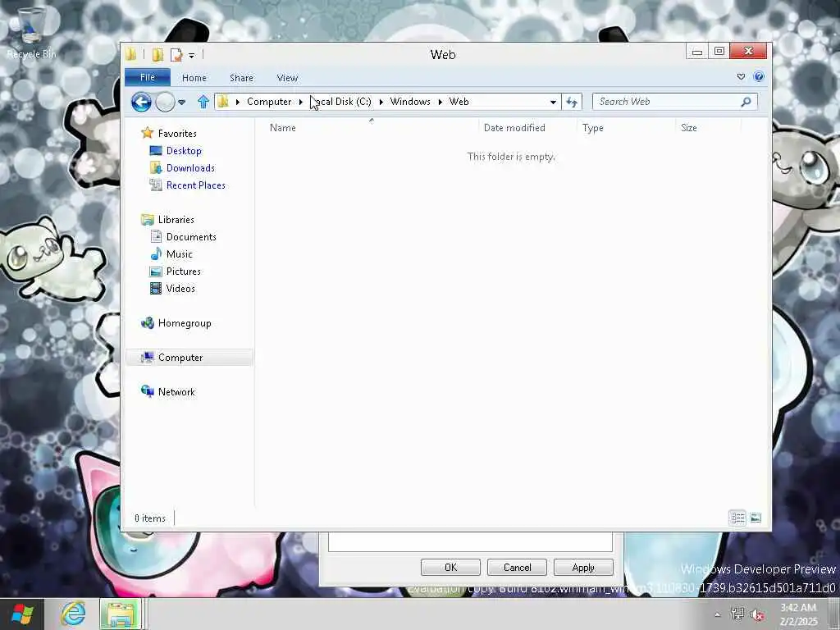Viewport: 840px width, 630px height.
Task: Expand the arrow after Windows breadcrumb
Action: click(x=440, y=102)
